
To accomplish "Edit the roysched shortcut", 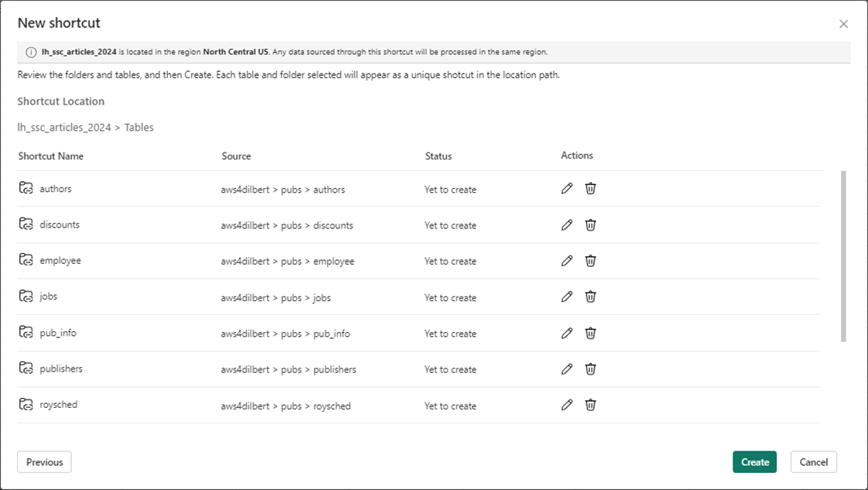I will click(567, 406).
